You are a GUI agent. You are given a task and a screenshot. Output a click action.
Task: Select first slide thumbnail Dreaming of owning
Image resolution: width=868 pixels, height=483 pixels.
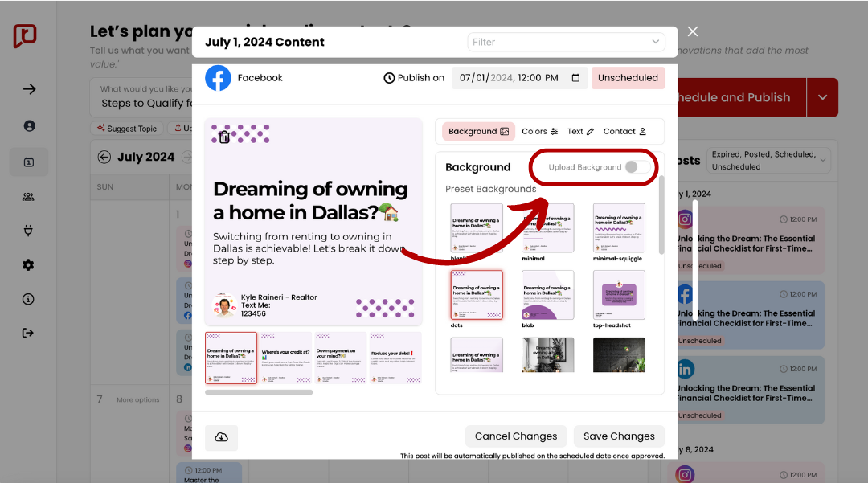[231, 358]
